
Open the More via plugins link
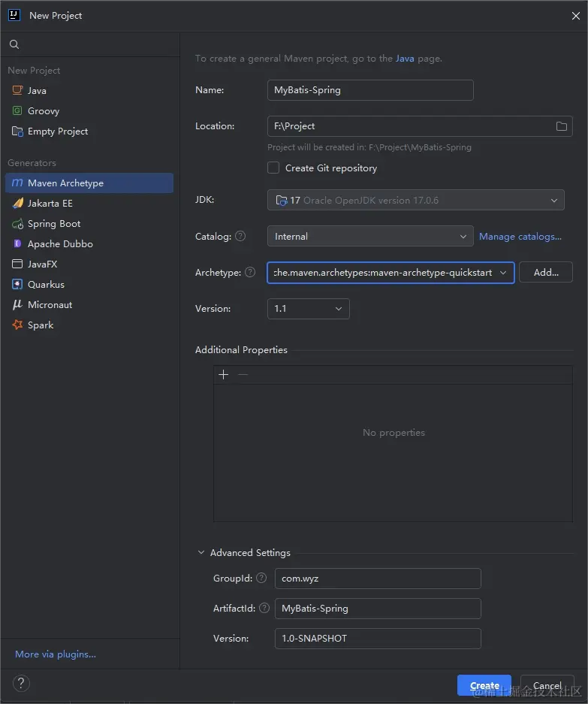56,654
